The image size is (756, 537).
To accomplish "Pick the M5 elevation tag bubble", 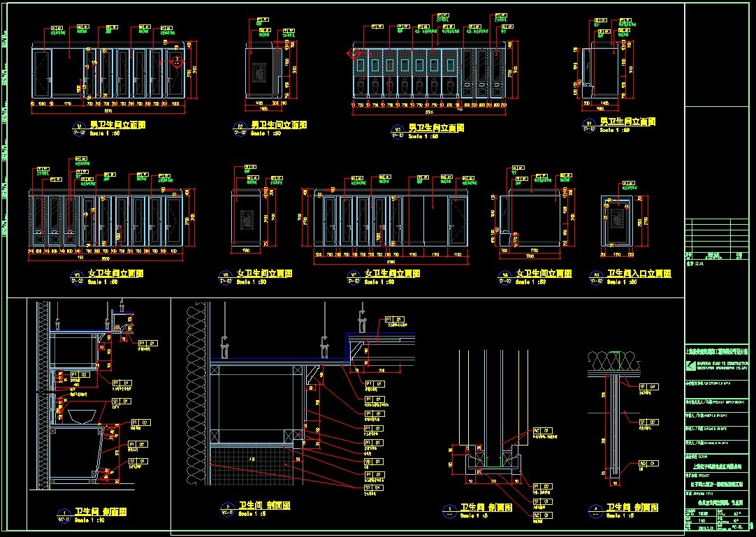I will pyautogui.click(x=77, y=277).
